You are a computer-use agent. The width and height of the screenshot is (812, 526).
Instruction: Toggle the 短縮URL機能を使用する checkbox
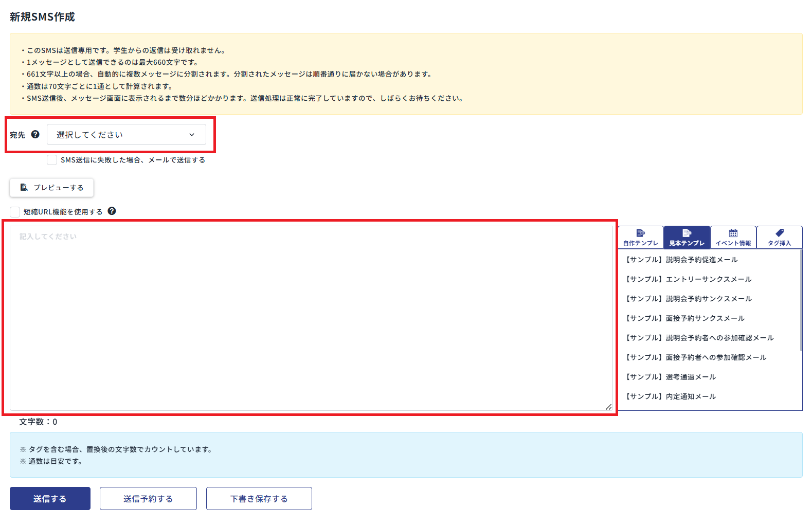15,212
